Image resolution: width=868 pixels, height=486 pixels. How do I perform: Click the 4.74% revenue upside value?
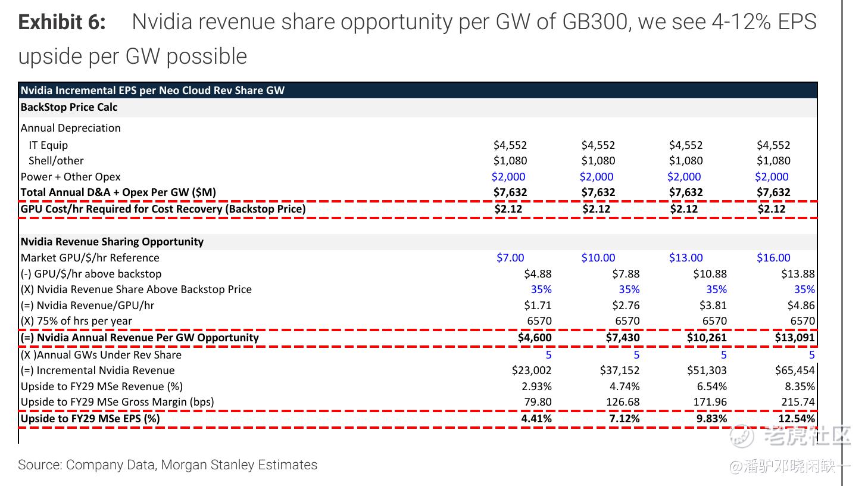(625, 387)
